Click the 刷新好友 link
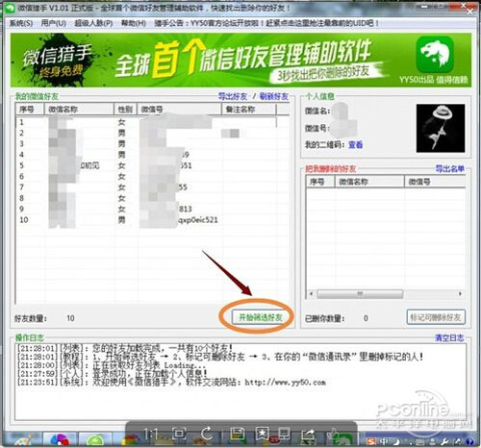This screenshot has width=481, height=448. click(x=274, y=96)
